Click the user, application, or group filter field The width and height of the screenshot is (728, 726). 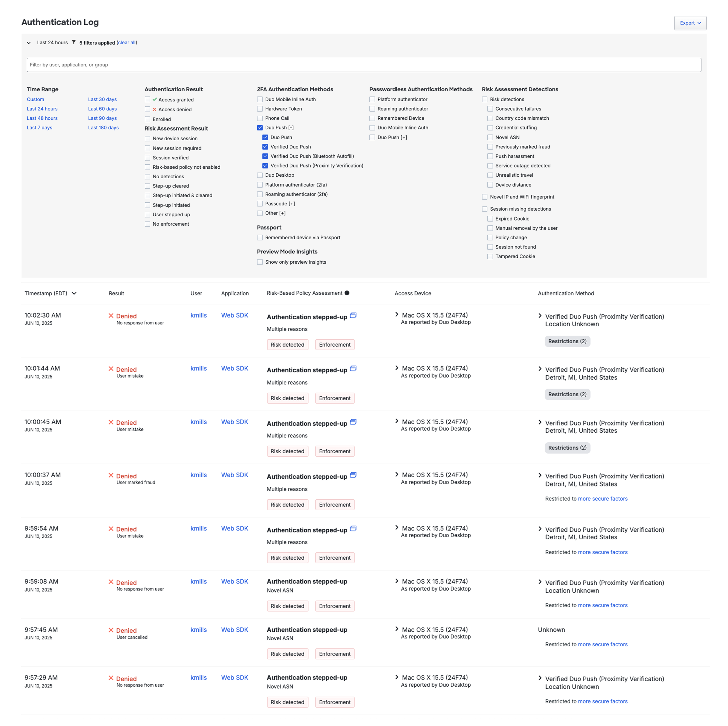point(364,65)
